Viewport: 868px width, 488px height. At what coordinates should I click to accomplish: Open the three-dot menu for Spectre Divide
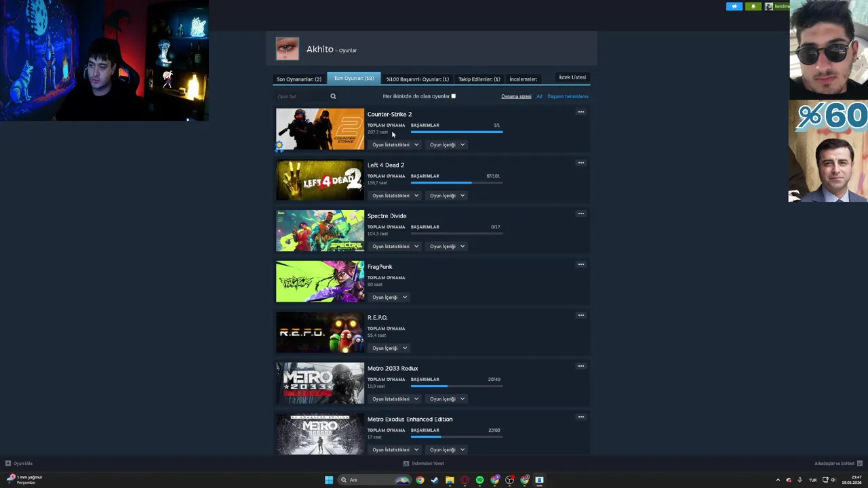click(580, 213)
